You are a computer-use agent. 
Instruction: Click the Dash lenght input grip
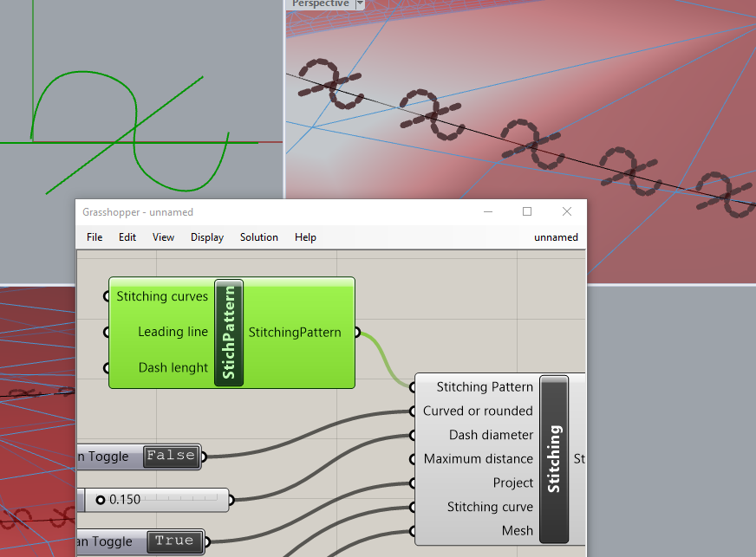(107, 367)
